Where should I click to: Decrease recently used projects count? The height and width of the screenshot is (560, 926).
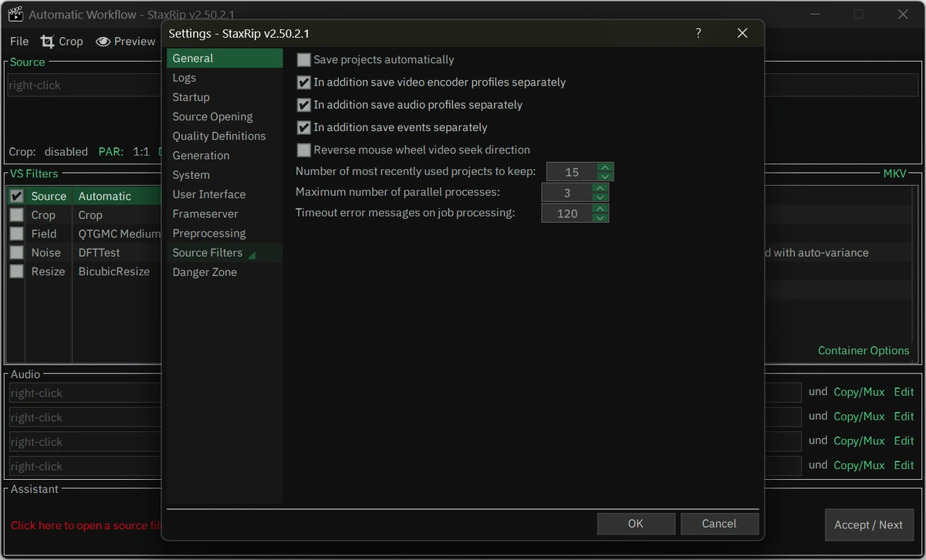click(606, 176)
